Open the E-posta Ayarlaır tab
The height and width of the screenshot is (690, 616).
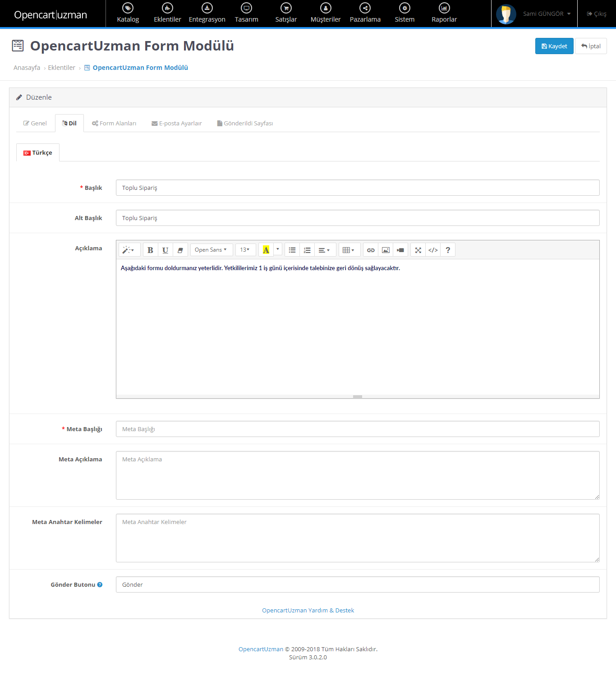click(x=177, y=123)
